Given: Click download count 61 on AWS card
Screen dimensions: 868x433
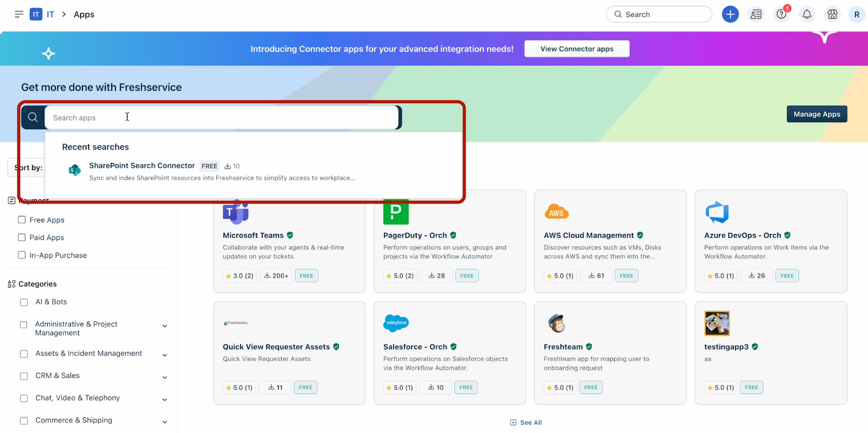Looking at the screenshot, I should [596, 276].
